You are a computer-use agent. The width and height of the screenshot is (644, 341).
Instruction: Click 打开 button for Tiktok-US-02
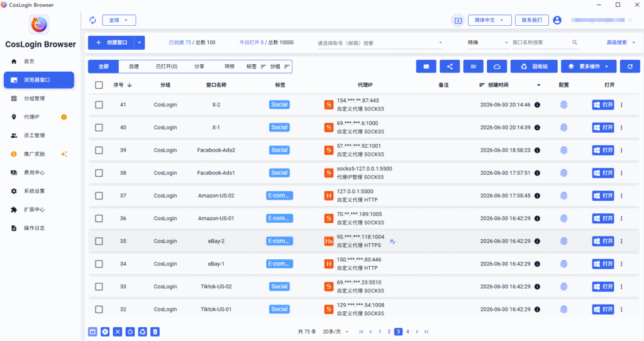[603, 287]
